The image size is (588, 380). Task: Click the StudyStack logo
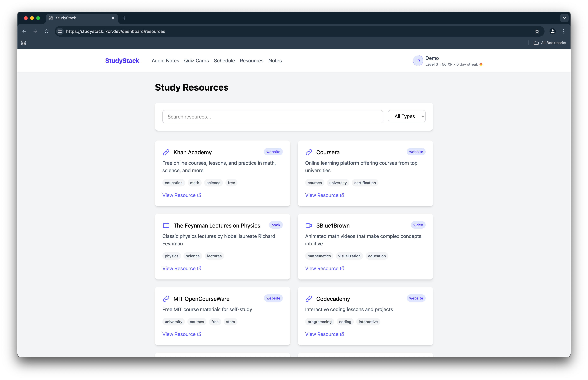click(122, 61)
